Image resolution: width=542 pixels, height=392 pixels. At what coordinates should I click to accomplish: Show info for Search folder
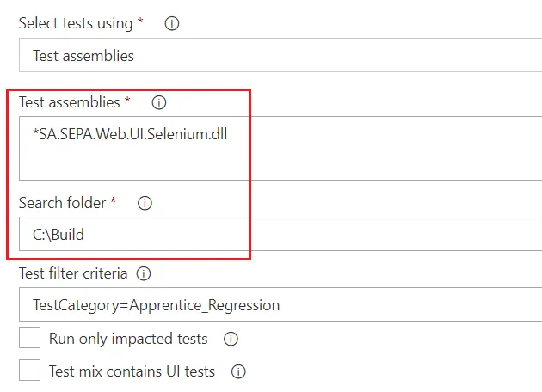coord(145,204)
